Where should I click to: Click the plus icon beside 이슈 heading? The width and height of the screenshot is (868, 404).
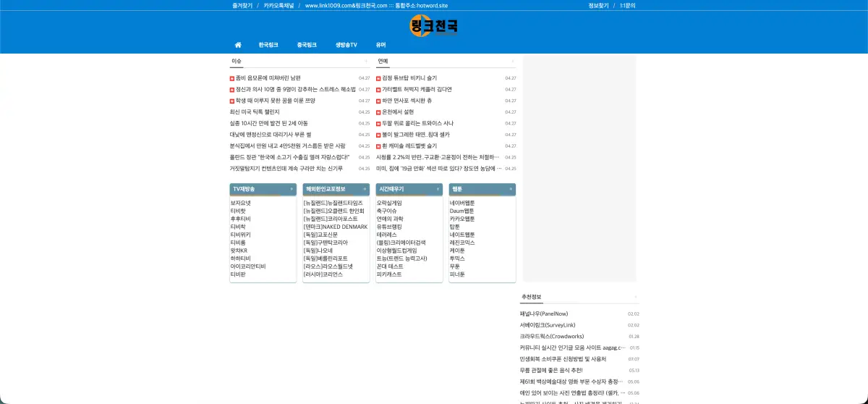coord(367,62)
